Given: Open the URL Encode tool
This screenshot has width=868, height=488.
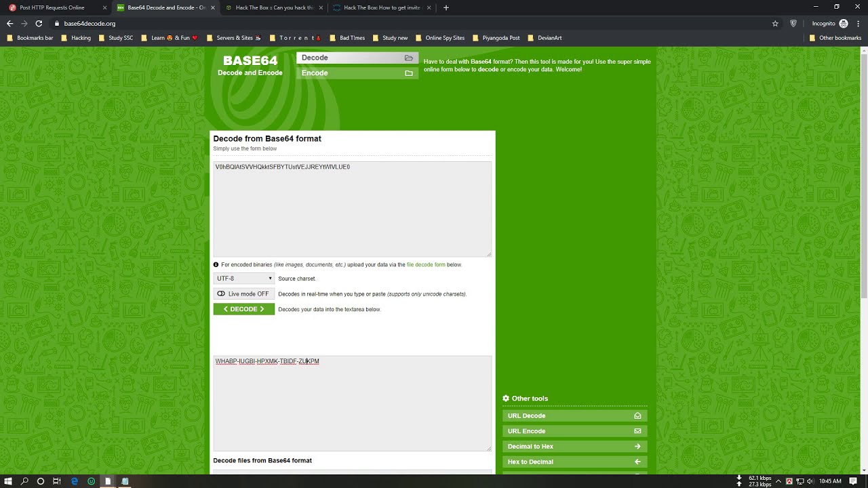Looking at the screenshot, I should click(575, 431).
